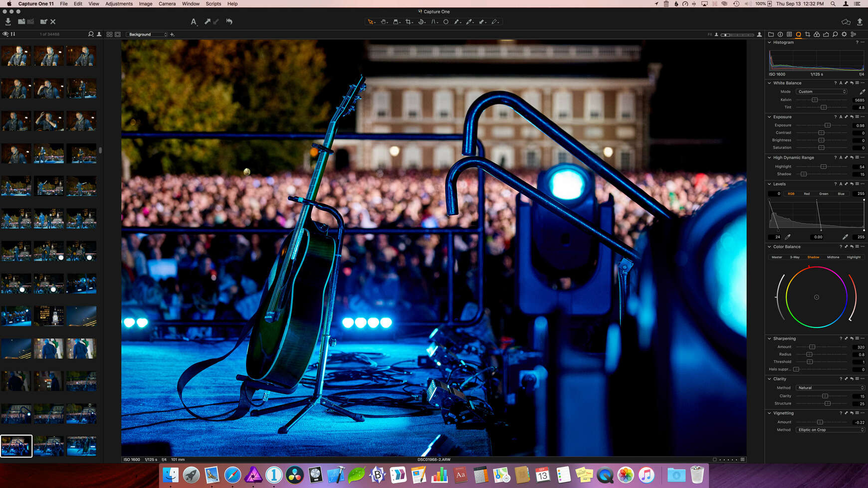Activate the Crop tool

pyautogui.click(x=409, y=21)
